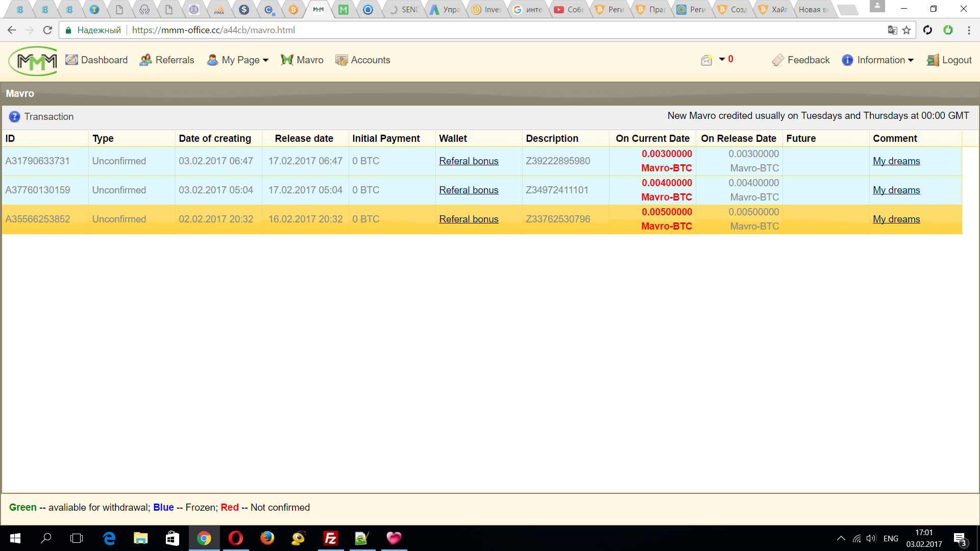Reload the page with the refresh button
This screenshot has width=980, height=551.
click(47, 30)
